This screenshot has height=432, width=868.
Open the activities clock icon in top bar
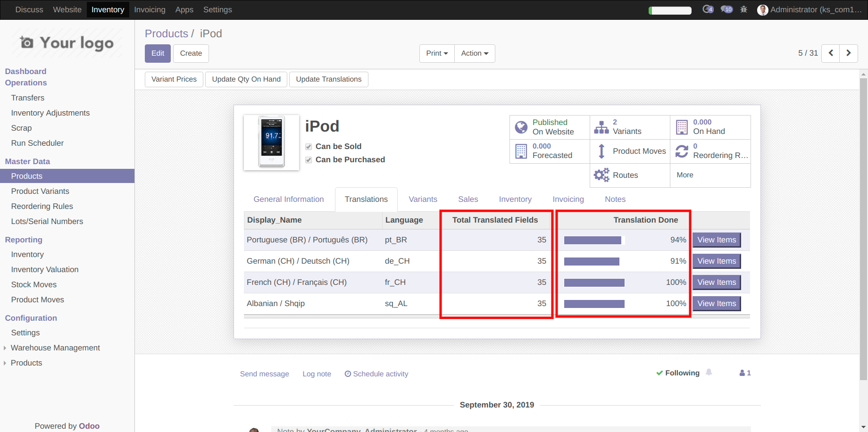[708, 9]
